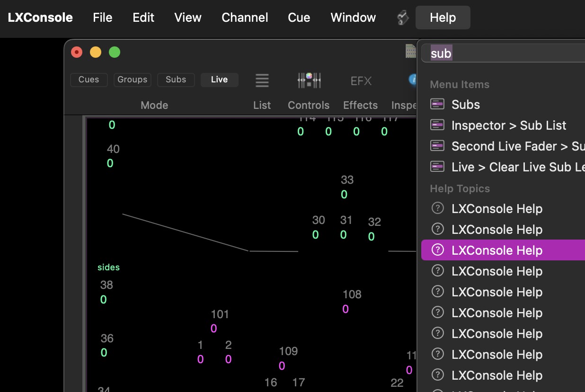This screenshot has height=392, width=585.
Task: Select channel 32 in the live display
Action: (374, 222)
